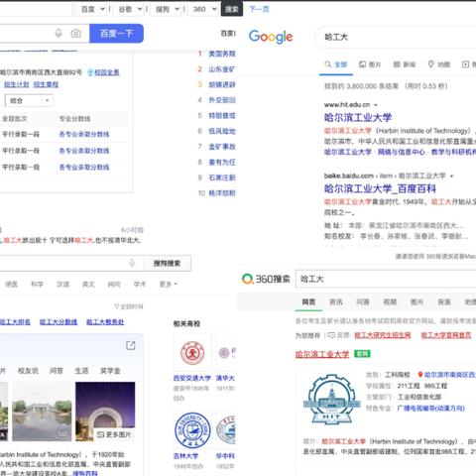Expand arrow next to www.hit.edu.cn in Google

coord(376,105)
